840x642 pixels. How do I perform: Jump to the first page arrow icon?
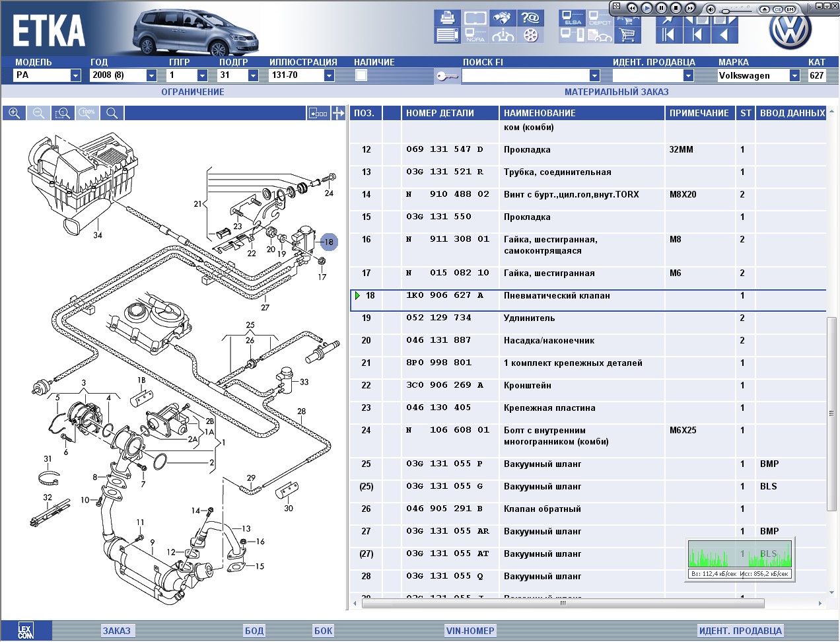coord(668,35)
